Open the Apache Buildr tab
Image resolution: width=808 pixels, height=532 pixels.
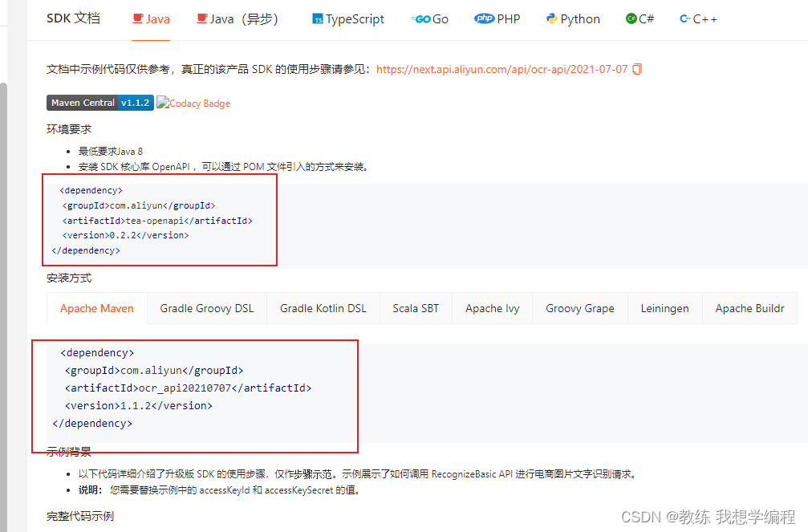pyautogui.click(x=749, y=308)
